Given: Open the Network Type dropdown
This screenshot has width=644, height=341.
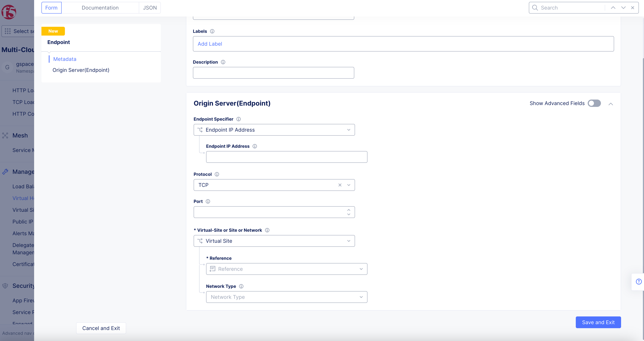Looking at the screenshot, I should tap(286, 297).
